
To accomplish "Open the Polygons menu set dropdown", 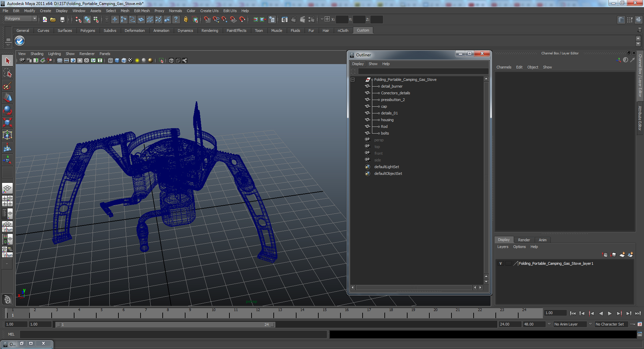I will [20, 19].
